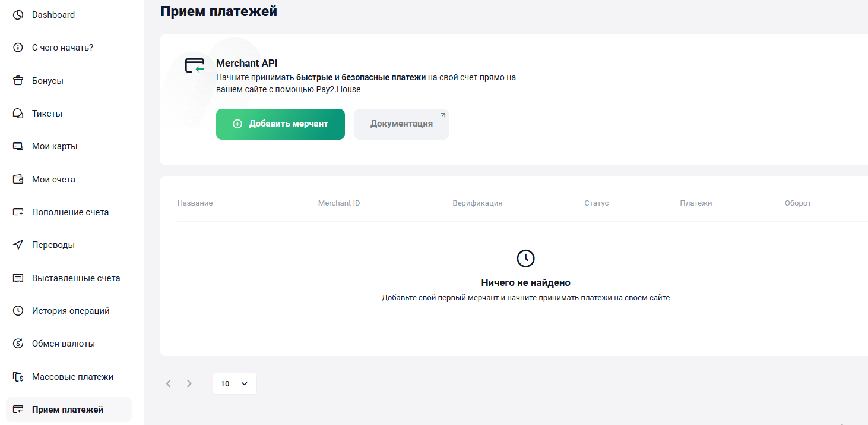Click the wallet icon next to Мои счета
Image resolution: width=868 pixels, height=425 pixels.
pos(18,180)
